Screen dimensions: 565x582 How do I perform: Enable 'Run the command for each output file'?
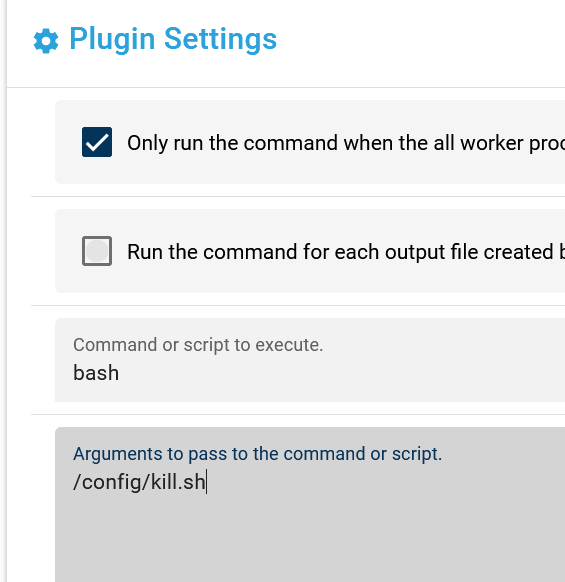pos(97,251)
